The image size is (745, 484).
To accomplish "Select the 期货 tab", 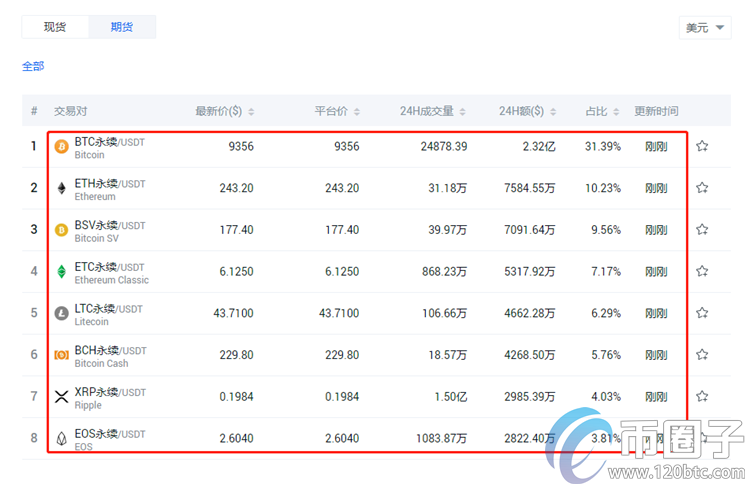I will pos(122,27).
